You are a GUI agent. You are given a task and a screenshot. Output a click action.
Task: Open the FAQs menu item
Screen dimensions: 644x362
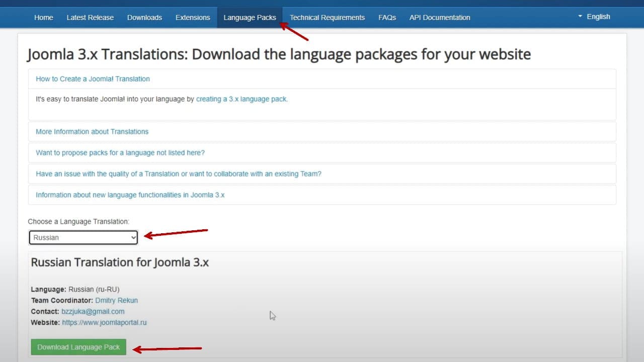(387, 17)
